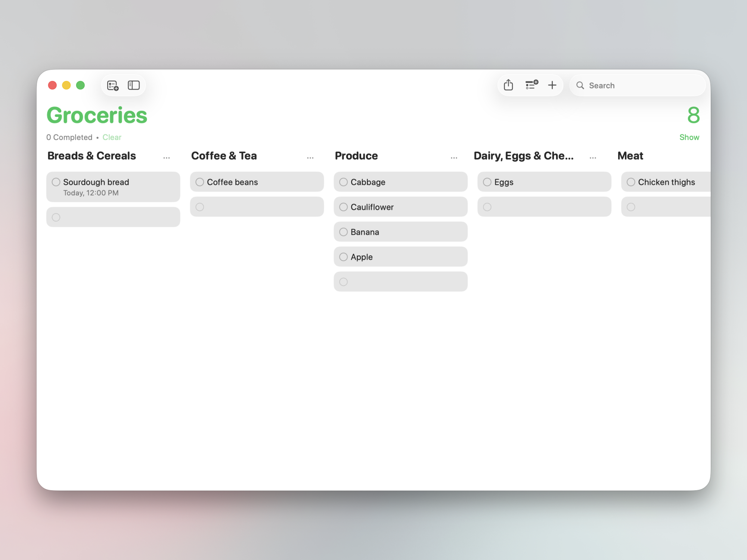This screenshot has height=560, width=747.
Task: Click the plus button in the toolbar
Action: click(552, 85)
